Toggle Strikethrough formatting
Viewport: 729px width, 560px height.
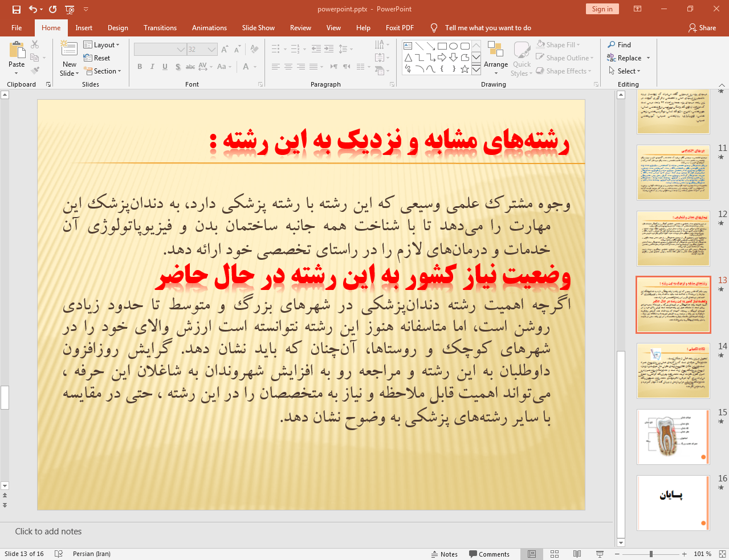click(x=190, y=67)
